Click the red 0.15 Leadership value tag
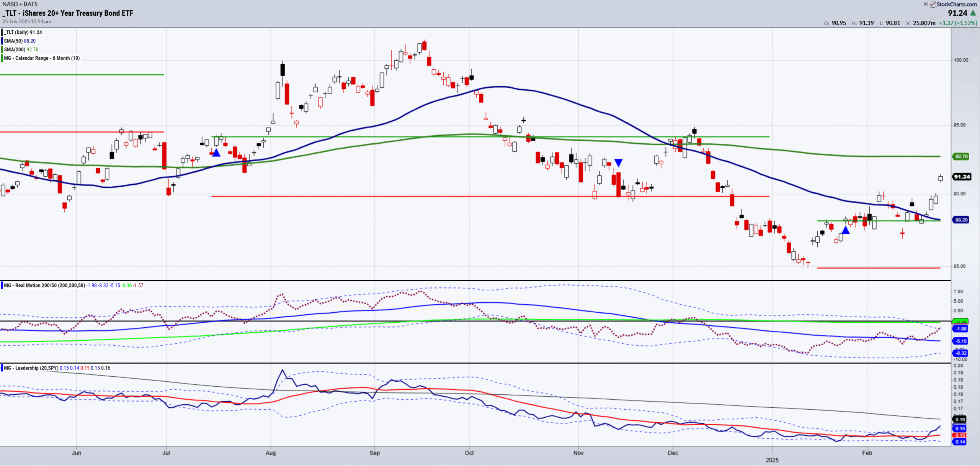The image size is (980, 466). coord(960,435)
